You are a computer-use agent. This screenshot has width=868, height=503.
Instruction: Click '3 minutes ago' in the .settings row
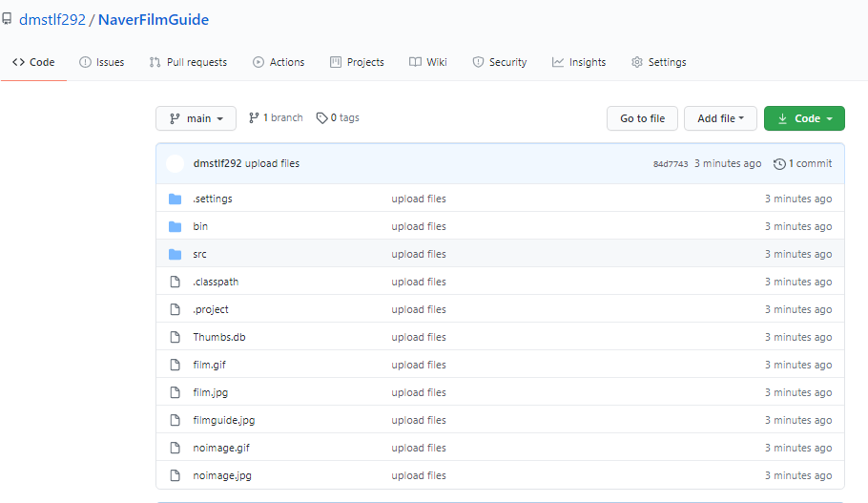click(x=798, y=199)
